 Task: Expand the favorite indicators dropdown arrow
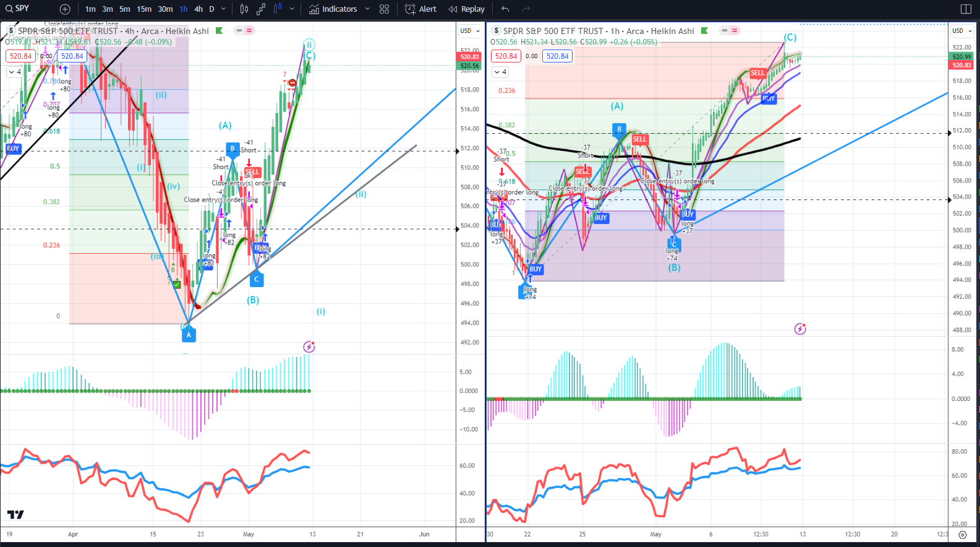pos(367,9)
